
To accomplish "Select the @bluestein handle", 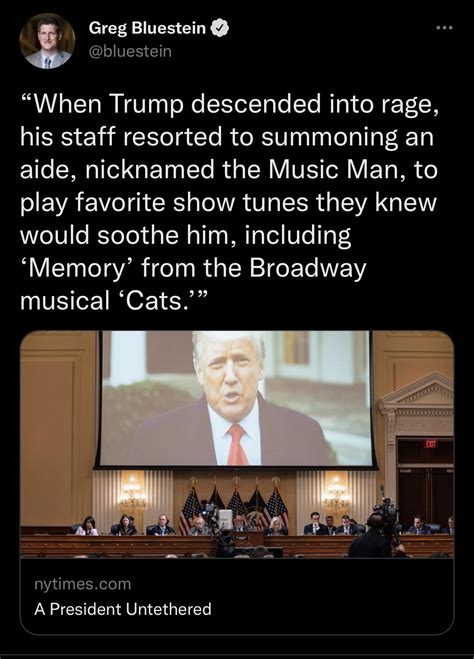I will coord(130,51).
